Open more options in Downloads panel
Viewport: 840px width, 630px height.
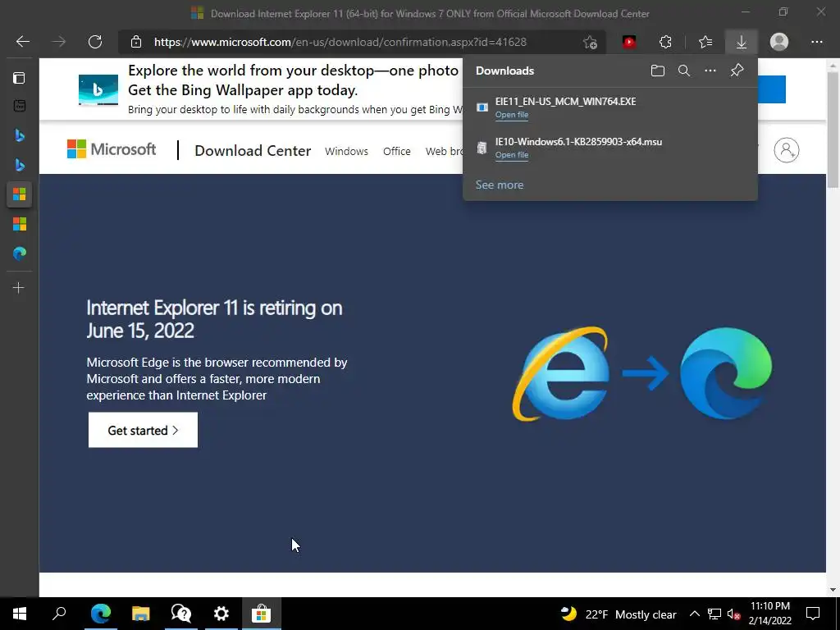pyautogui.click(x=710, y=71)
